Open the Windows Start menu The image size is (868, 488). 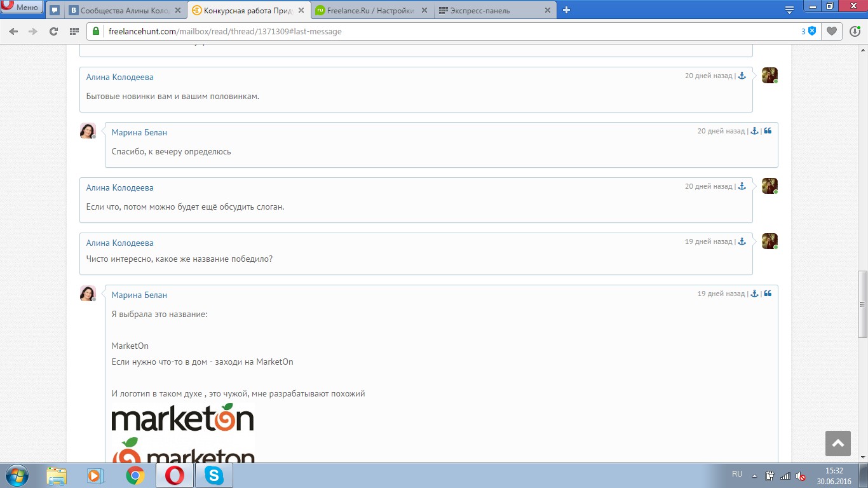[x=16, y=475]
